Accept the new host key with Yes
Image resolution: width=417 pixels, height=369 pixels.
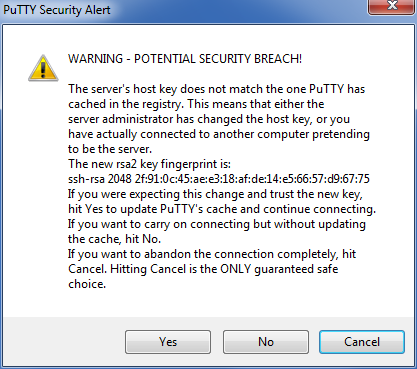pyautogui.click(x=168, y=342)
